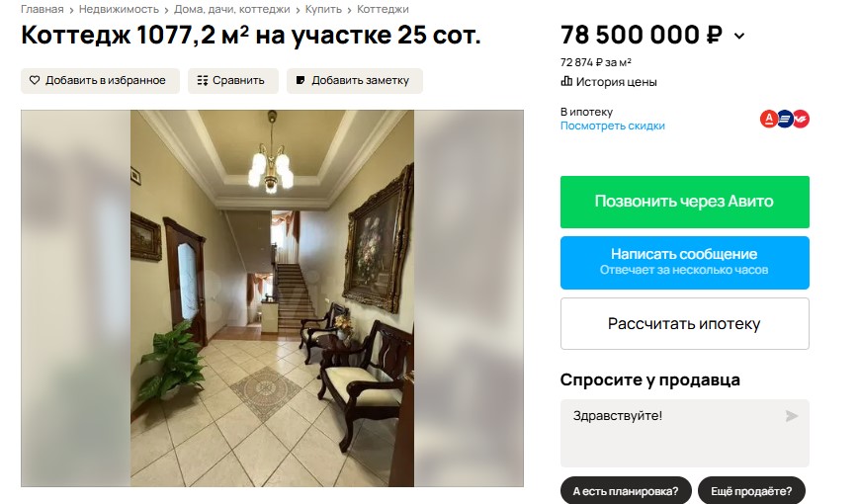Follow the Посмотреть скидки link
The height and width of the screenshot is (504, 859).
(613, 126)
